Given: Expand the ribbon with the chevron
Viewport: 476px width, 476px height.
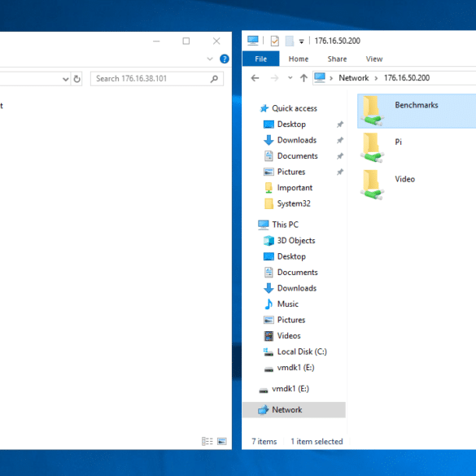Looking at the screenshot, I should point(210,59).
